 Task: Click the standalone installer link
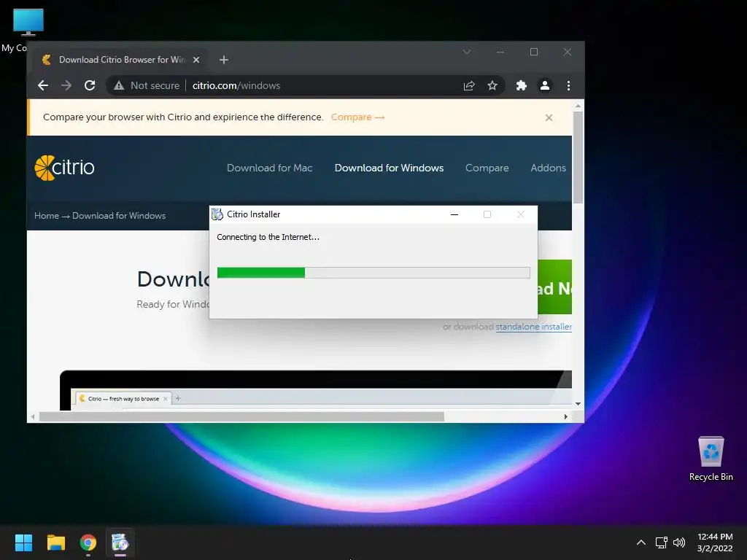coord(533,327)
